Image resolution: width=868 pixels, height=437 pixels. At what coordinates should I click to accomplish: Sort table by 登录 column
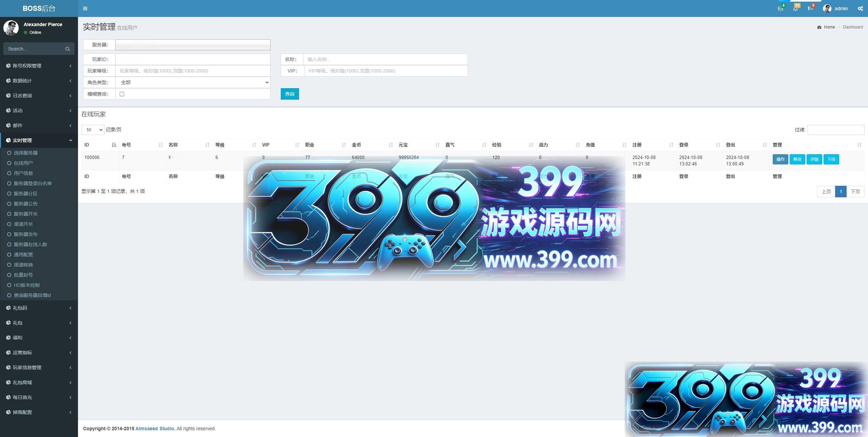coord(700,145)
